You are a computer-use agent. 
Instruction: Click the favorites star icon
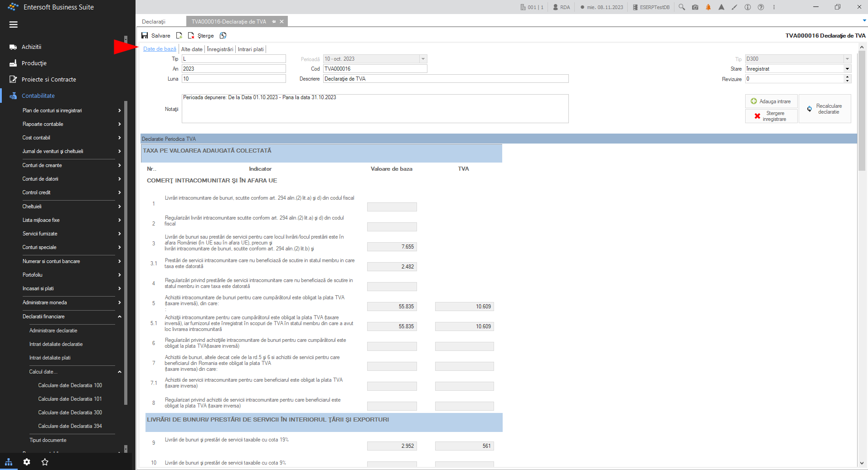point(45,462)
